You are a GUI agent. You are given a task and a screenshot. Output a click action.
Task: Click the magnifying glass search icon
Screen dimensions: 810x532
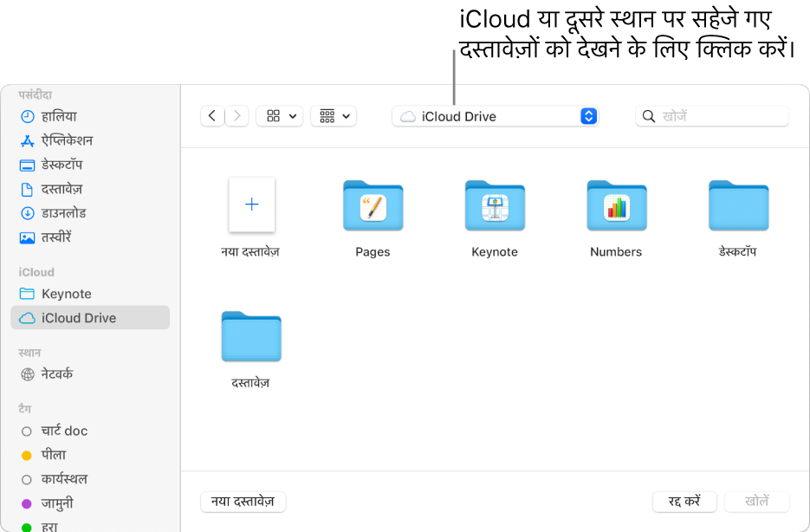pos(649,116)
